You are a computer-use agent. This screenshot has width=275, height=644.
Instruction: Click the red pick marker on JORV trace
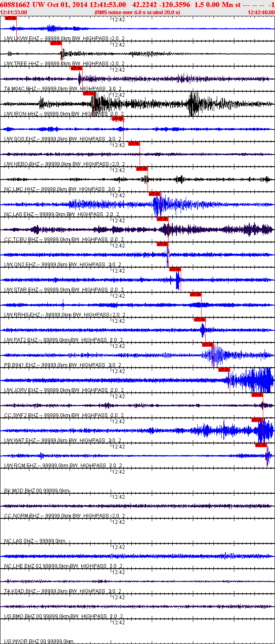224,370
